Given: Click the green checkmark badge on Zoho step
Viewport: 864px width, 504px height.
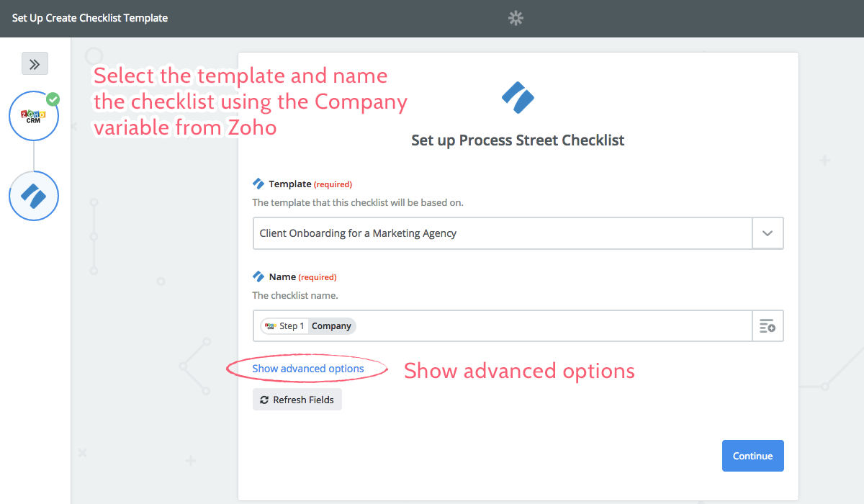Looking at the screenshot, I should pyautogui.click(x=53, y=99).
